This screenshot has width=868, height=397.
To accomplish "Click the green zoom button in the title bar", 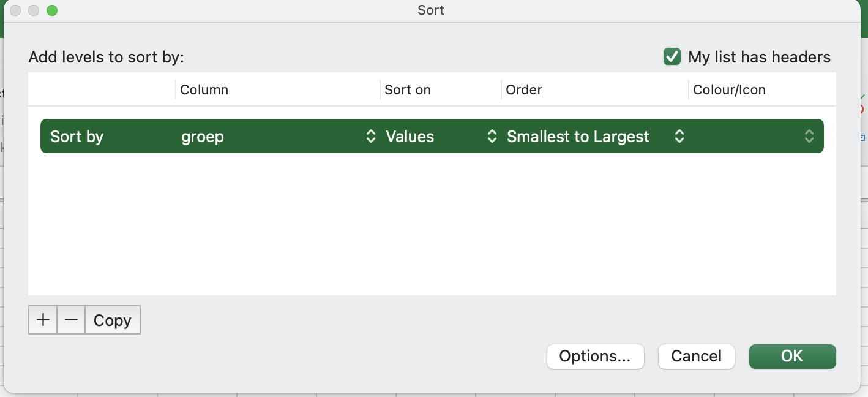I will point(52,10).
